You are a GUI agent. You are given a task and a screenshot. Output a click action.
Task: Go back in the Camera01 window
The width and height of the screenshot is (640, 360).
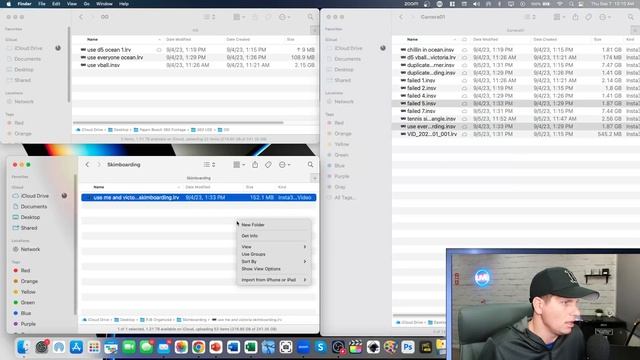tap(401, 17)
